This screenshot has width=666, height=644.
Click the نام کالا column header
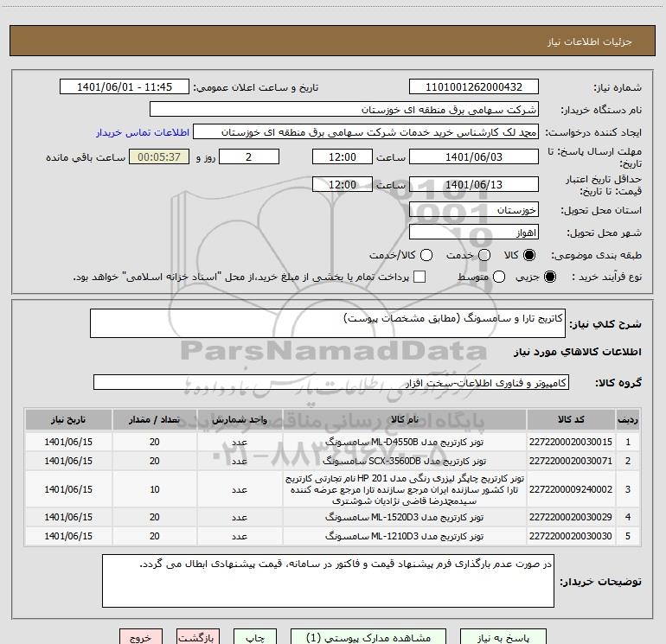tap(405, 419)
